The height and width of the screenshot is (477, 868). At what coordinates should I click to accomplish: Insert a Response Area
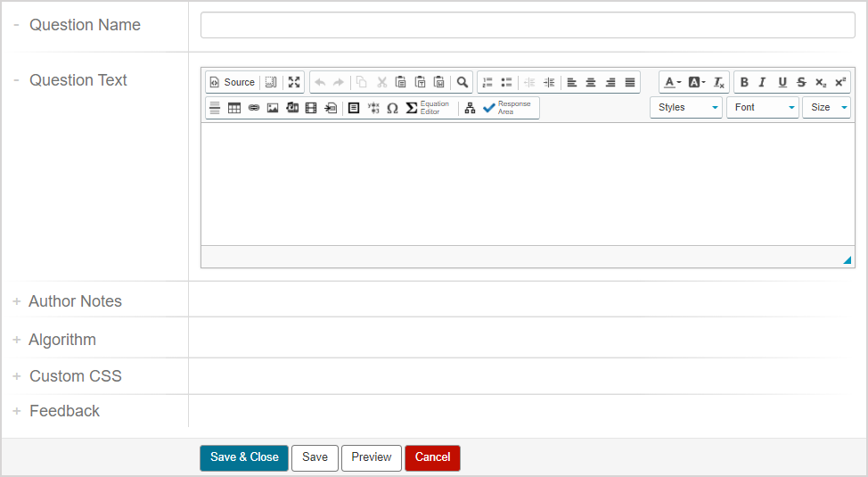click(x=507, y=108)
